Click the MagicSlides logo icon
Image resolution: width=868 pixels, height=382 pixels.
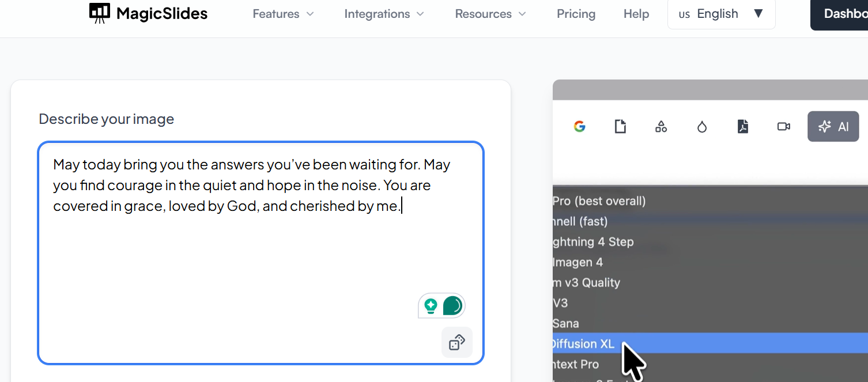coord(100,13)
